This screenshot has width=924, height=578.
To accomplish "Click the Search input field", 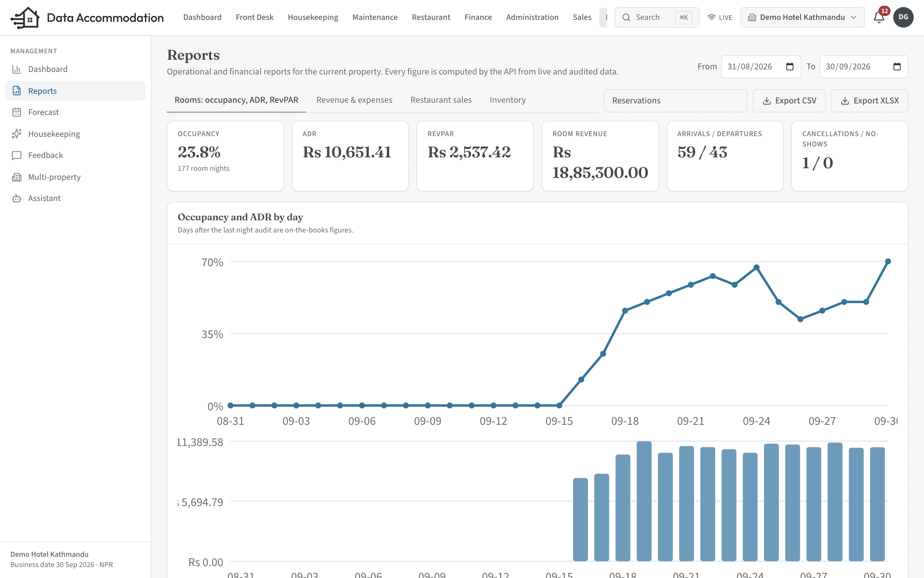I will (x=657, y=17).
